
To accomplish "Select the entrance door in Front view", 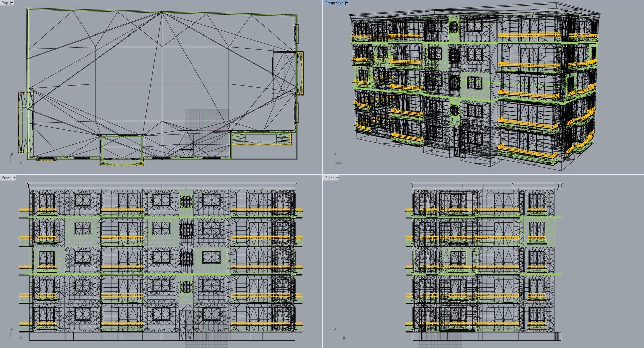I will pyautogui.click(x=186, y=325).
